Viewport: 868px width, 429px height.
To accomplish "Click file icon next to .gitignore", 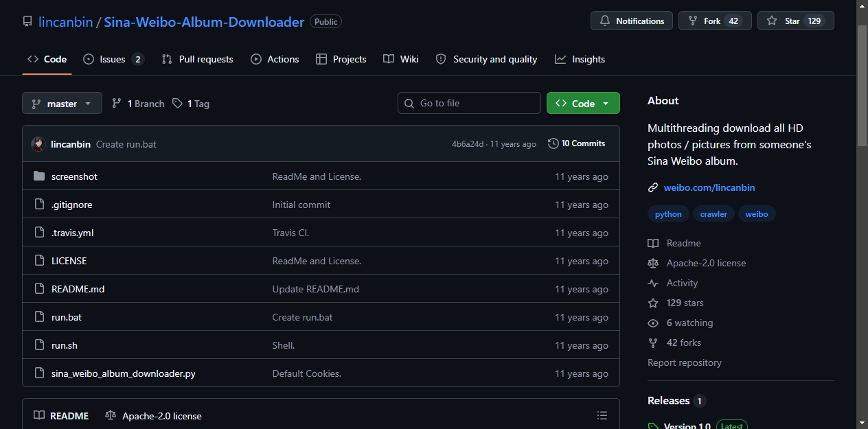I will 39,205.
